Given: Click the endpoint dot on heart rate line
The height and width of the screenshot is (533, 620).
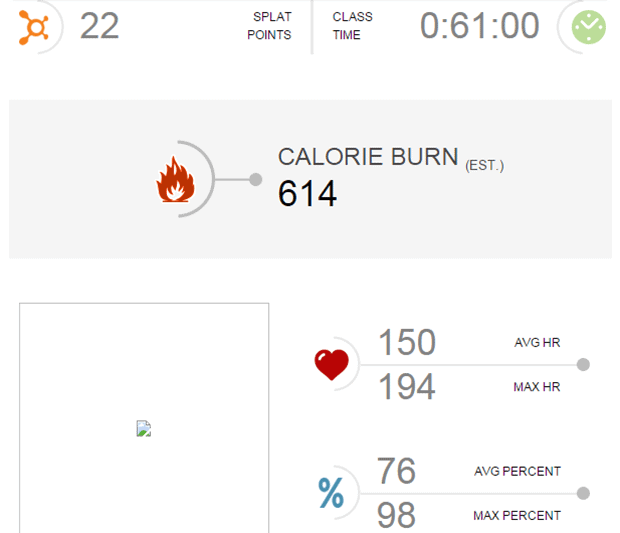Looking at the screenshot, I should (584, 365).
